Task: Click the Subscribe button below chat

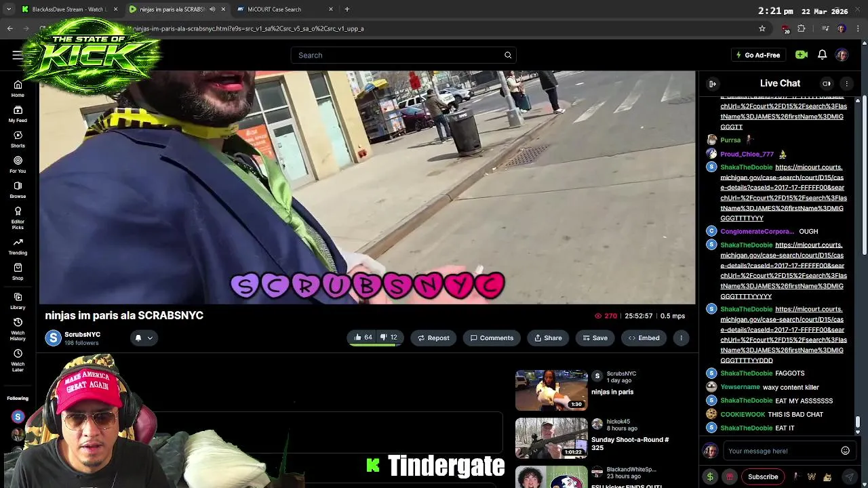Action: 763,476
